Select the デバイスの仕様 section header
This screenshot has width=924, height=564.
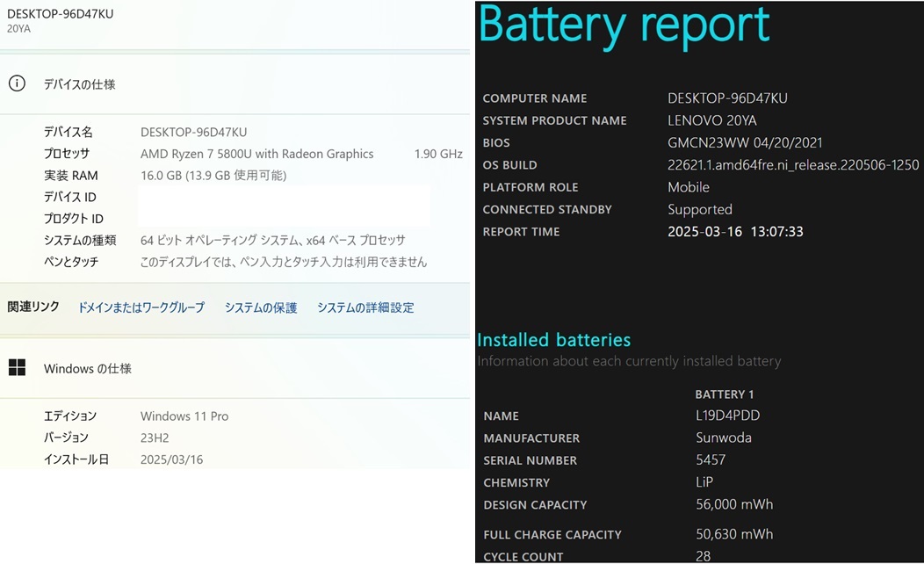(x=80, y=84)
